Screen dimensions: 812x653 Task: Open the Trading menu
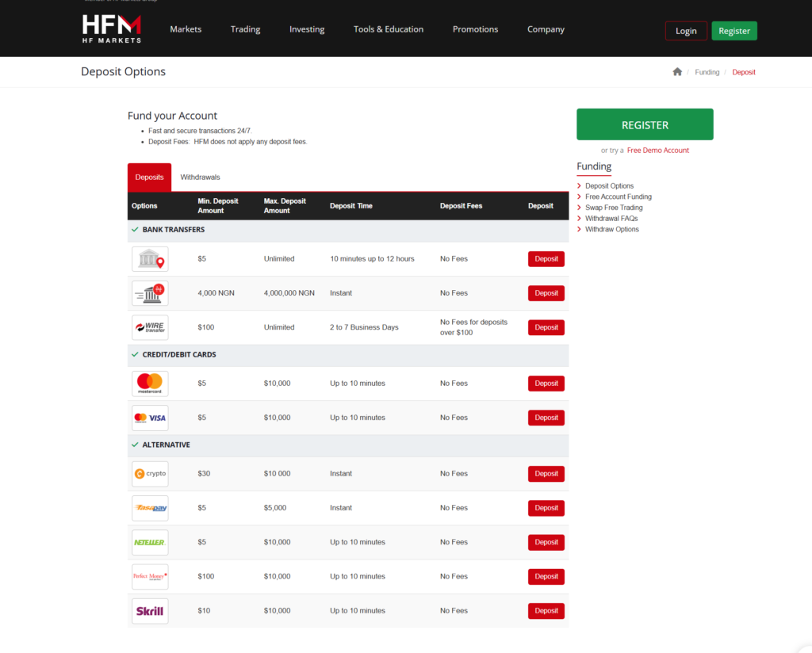pyautogui.click(x=246, y=29)
